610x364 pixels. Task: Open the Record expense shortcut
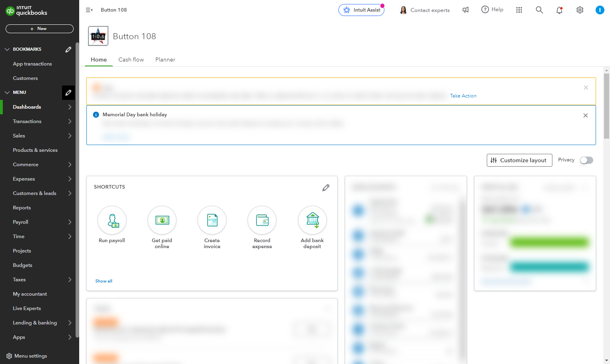coord(262,220)
